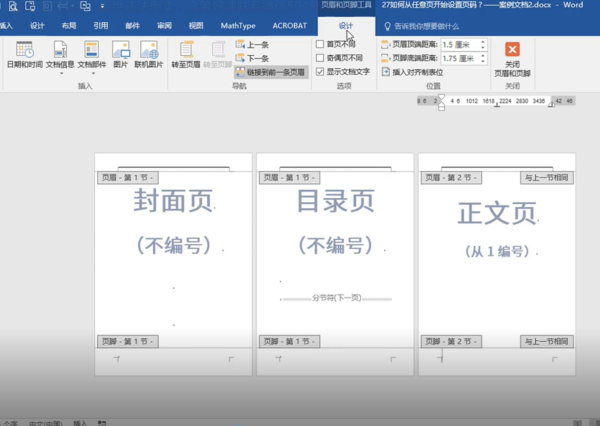Switch to the 布局 tab
This screenshot has width=600, height=426.
pos(69,26)
